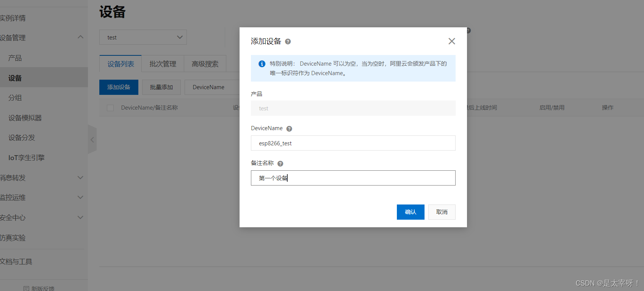Click help icon beside 备注名称 label
Image resolution: width=644 pixels, height=291 pixels.
point(280,164)
